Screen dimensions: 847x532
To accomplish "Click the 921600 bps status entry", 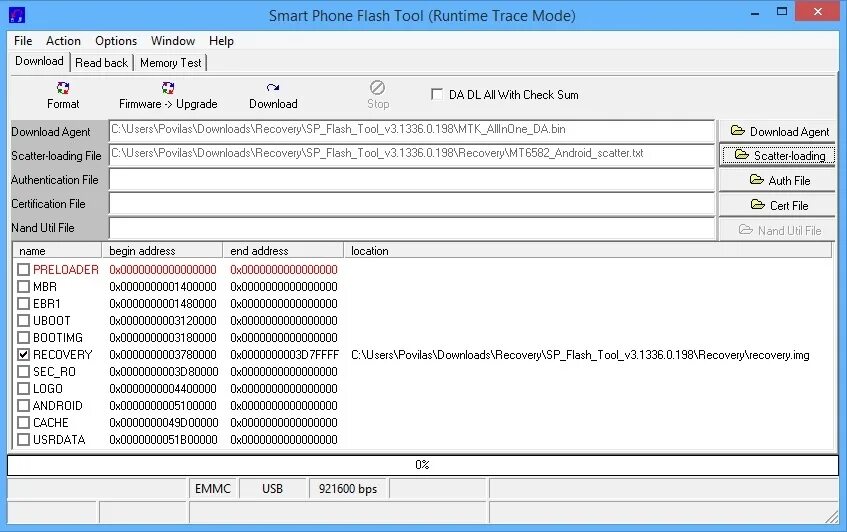I will click(348, 489).
